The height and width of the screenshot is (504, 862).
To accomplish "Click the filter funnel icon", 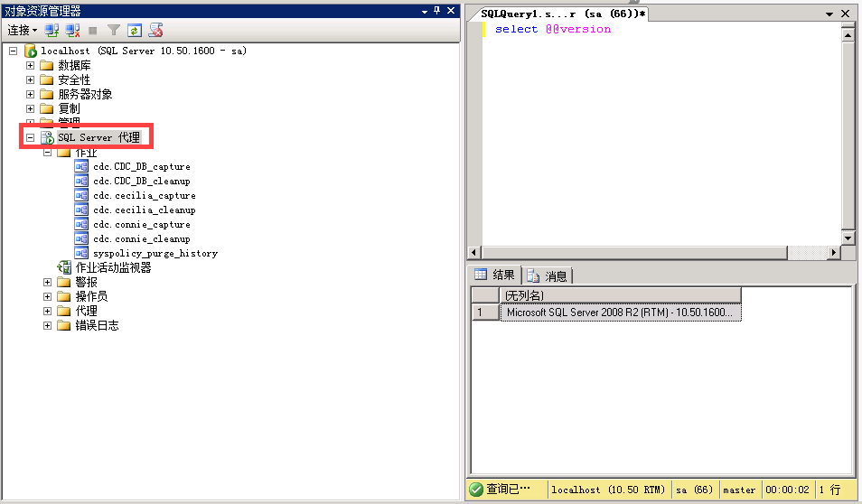I will (114, 30).
